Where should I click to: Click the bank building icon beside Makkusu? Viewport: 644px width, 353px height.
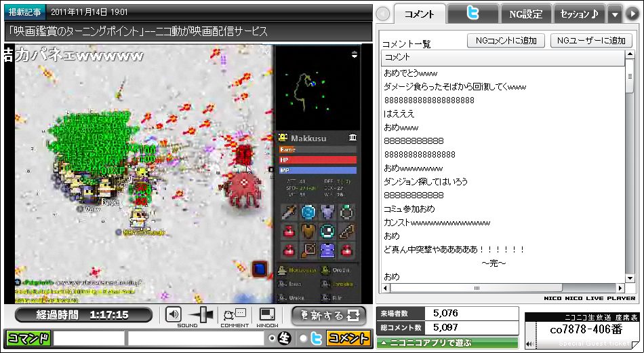tap(352, 137)
